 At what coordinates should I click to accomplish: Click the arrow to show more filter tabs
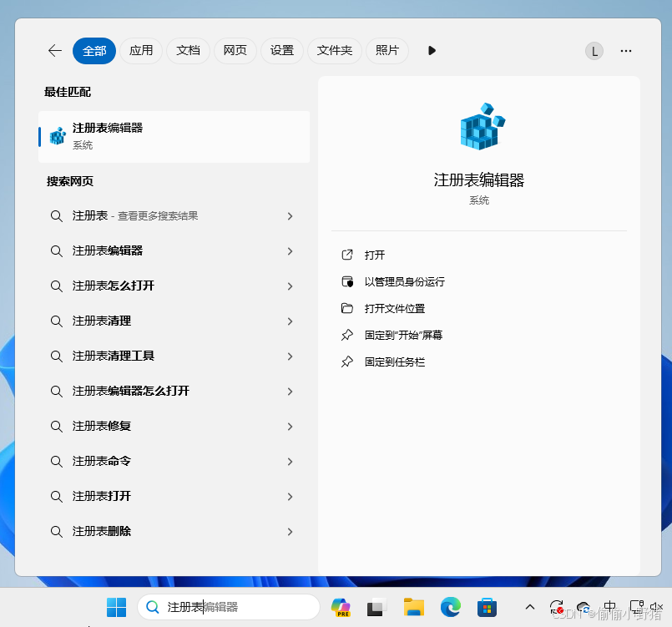tap(432, 51)
